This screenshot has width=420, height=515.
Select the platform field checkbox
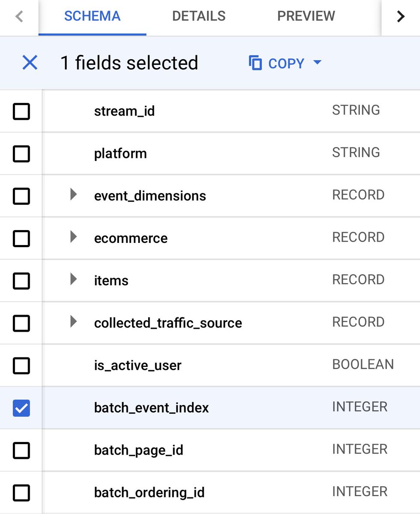pos(21,154)
